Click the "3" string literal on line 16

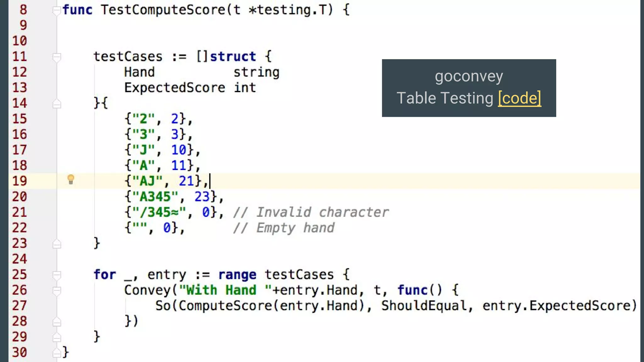[x=143, y=134]
